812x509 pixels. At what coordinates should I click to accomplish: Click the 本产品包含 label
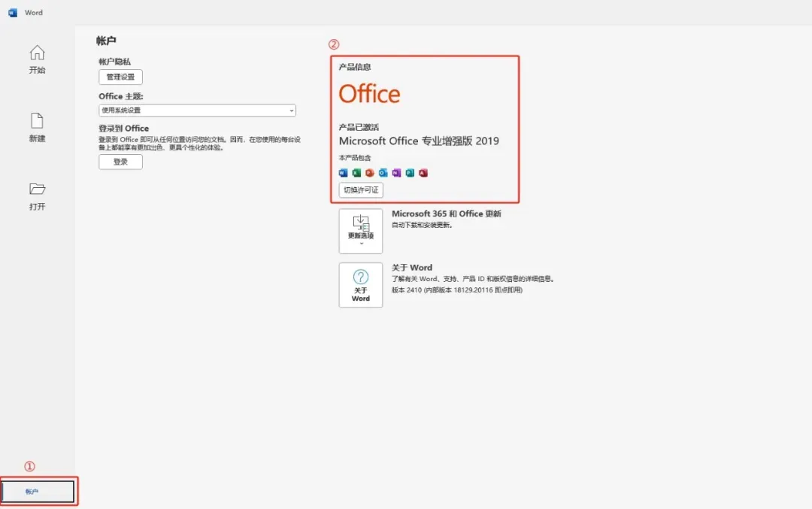click(x=355, y=157)
